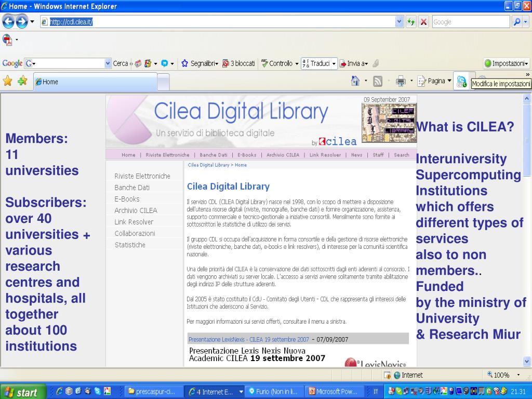Click the Skype quick launch icon
This screenshot has height=399, width=532.
98,391
